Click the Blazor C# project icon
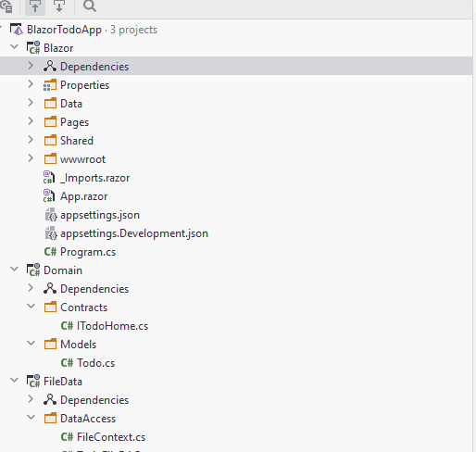476x452 pixels. point(33,48)
